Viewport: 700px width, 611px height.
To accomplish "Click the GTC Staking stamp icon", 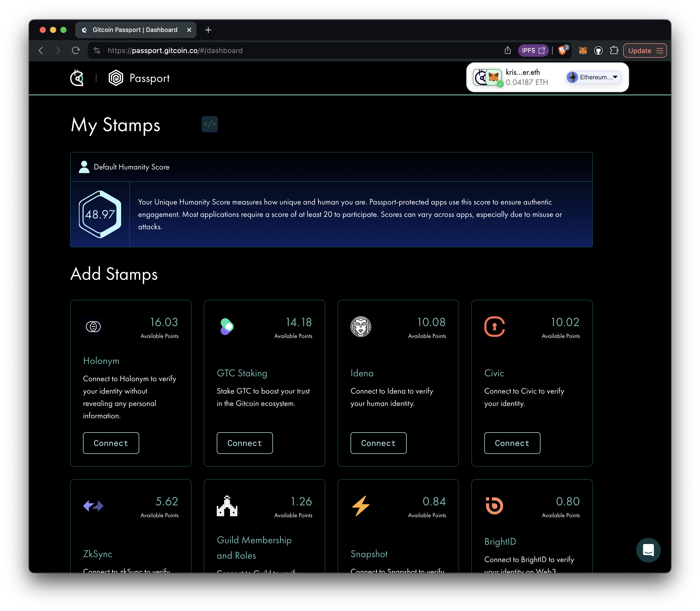I will (227, 327).
